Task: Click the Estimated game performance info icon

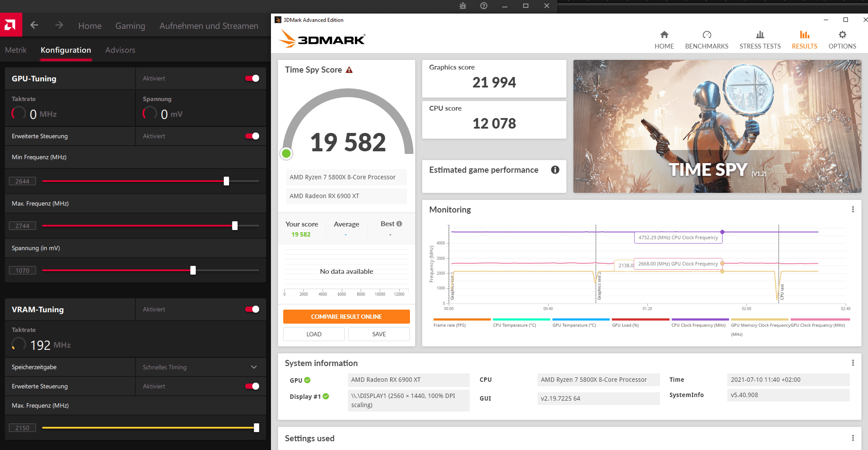Action: tap(555, 170)
